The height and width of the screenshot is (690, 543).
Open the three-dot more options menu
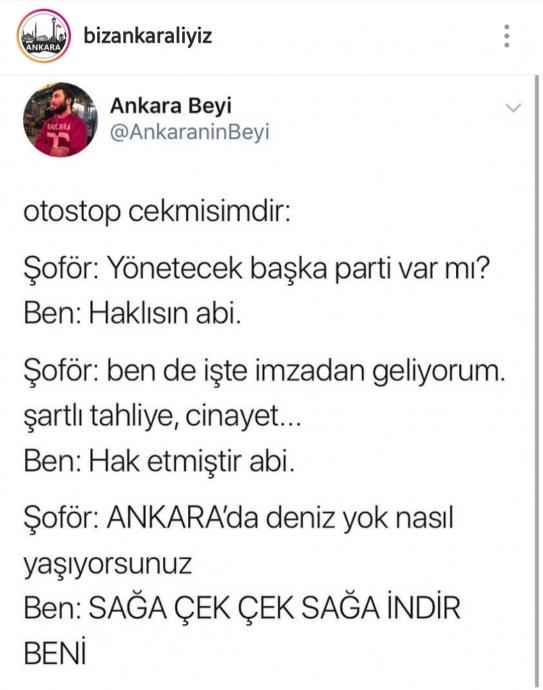click(x=507, y=36)
